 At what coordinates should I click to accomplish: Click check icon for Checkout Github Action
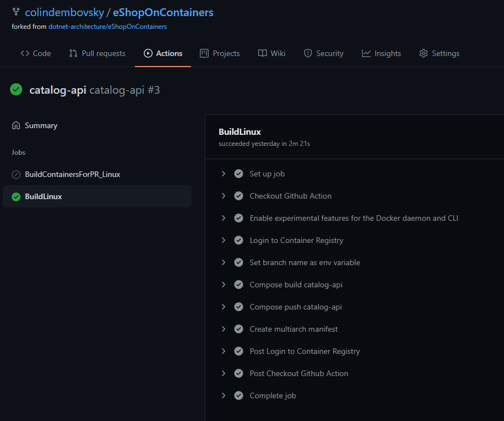click(x=239, y=196)
